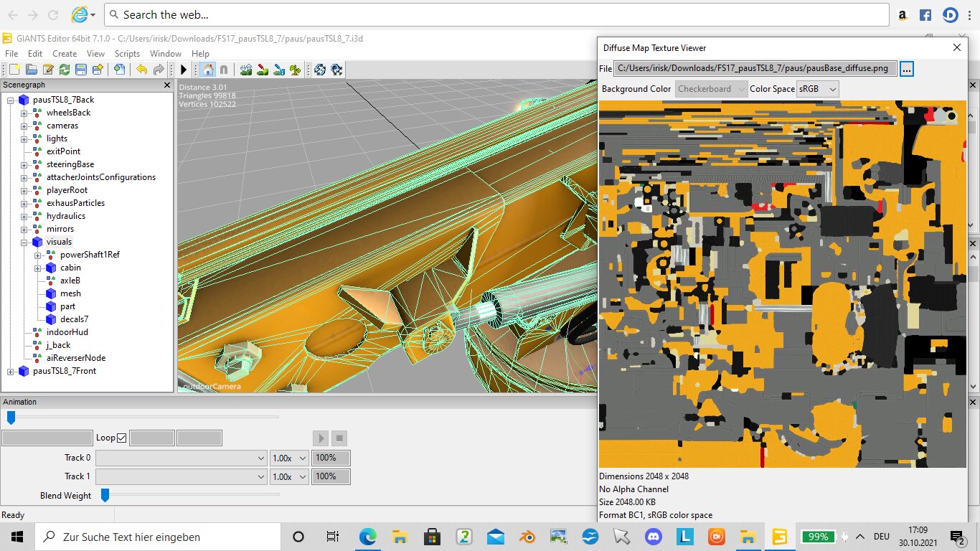Undo using the yellow arrow icon
This screenshot has width=980, height=551.
tap(141, 70)
